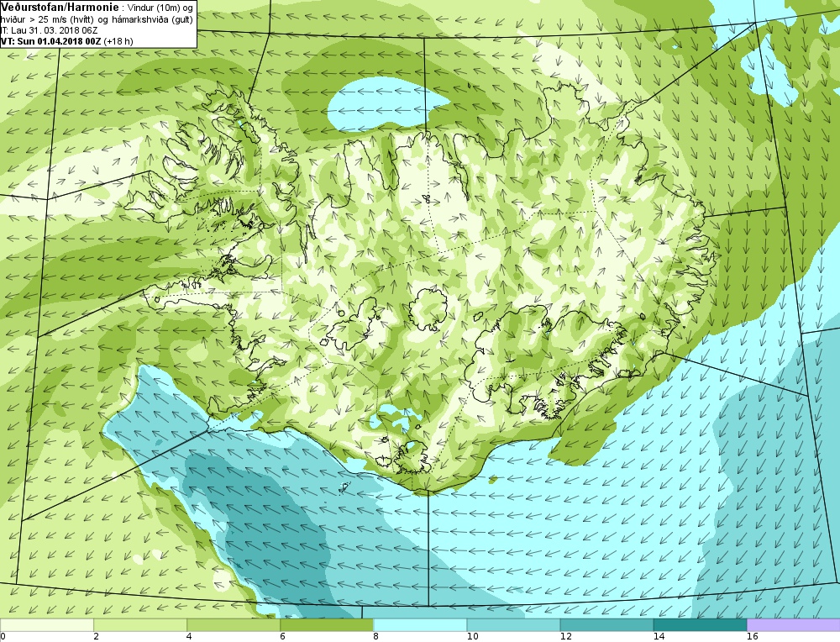The width and height of the screenshot is (840, 642).
Task: Click the legend scale label '6'
Action: click(x=282, y=637)
